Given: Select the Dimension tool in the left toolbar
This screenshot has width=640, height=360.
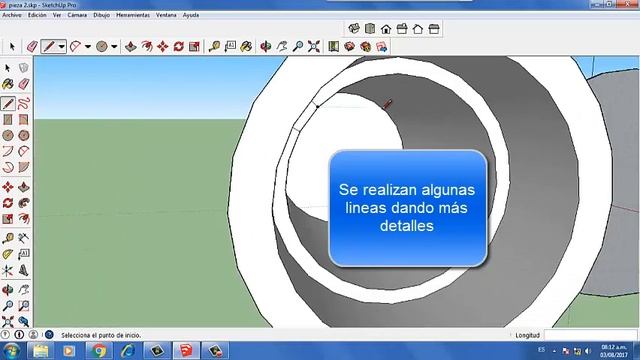Looking at the screenshot, I should (x=24, y=238).
